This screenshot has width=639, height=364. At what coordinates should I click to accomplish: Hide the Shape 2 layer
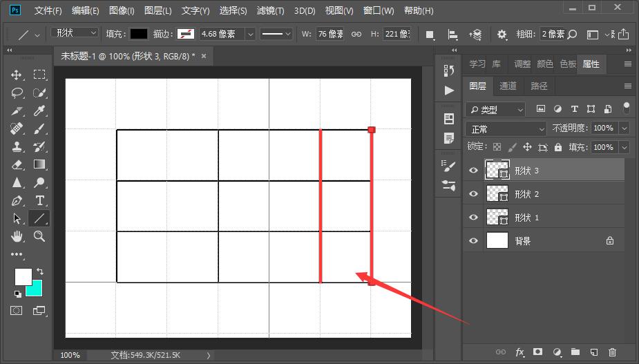(473, 194)
